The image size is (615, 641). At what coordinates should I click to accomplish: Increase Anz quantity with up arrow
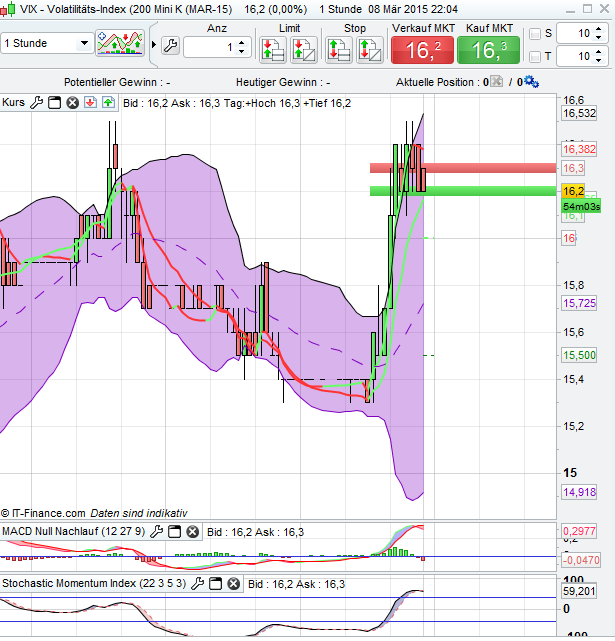241,43
